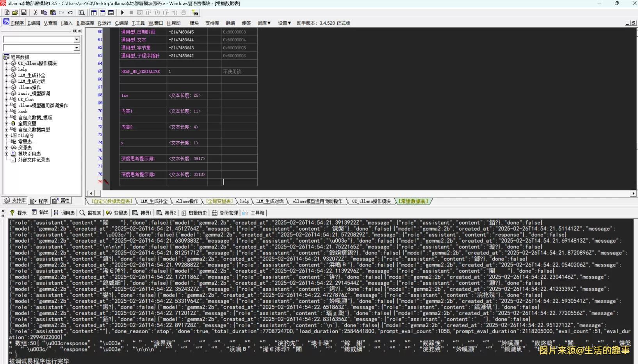Image resolution: width=638 pixels, height=364 pixels.
Task: Switch to the 变量表 variable panel
Action: 117,213
